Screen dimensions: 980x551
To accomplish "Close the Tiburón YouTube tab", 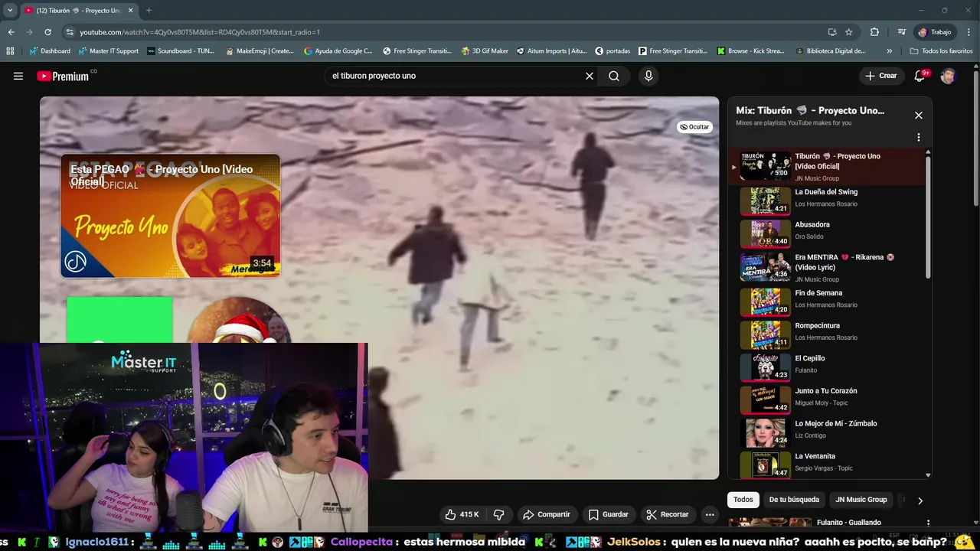I will pos(130,11).
